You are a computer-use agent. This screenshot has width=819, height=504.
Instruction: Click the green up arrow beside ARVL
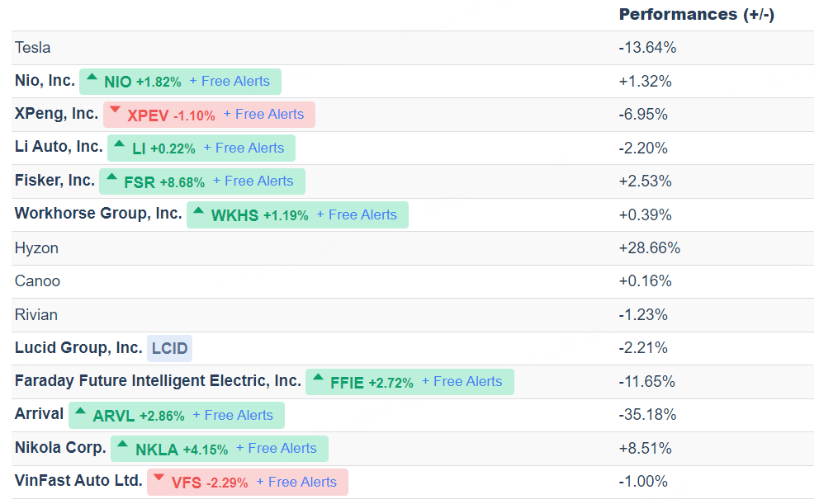[81, 411]
